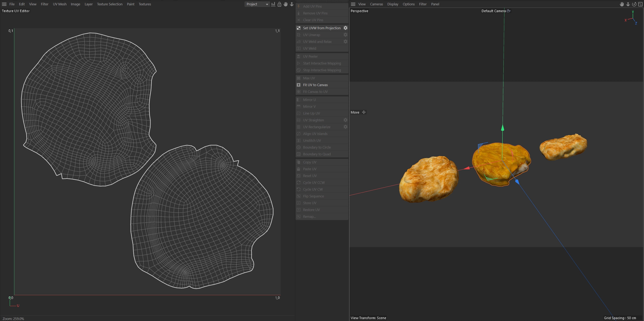Click the viewport zoom dolly arrows icon

tap(628, 4)
